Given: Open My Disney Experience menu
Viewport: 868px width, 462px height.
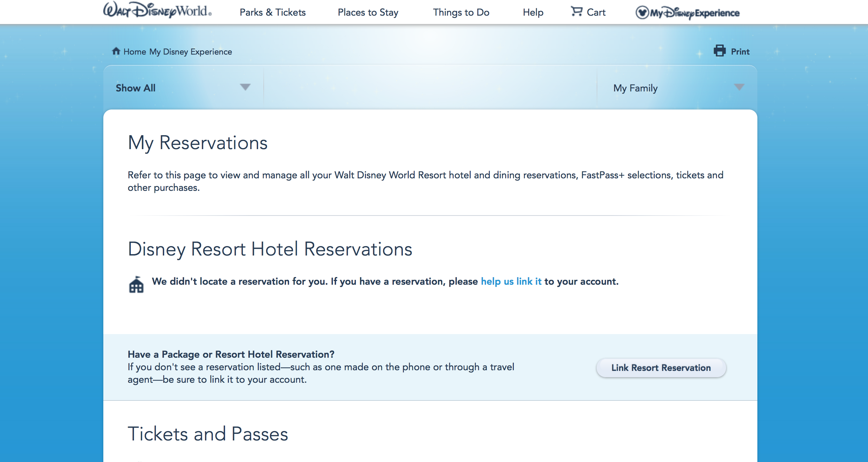Looking at the screenshot, I should (687, 13).
